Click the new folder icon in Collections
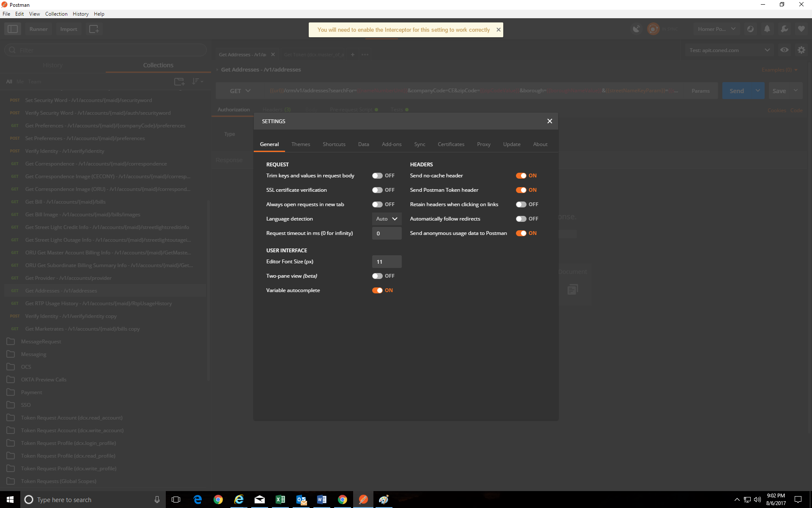 179,81
